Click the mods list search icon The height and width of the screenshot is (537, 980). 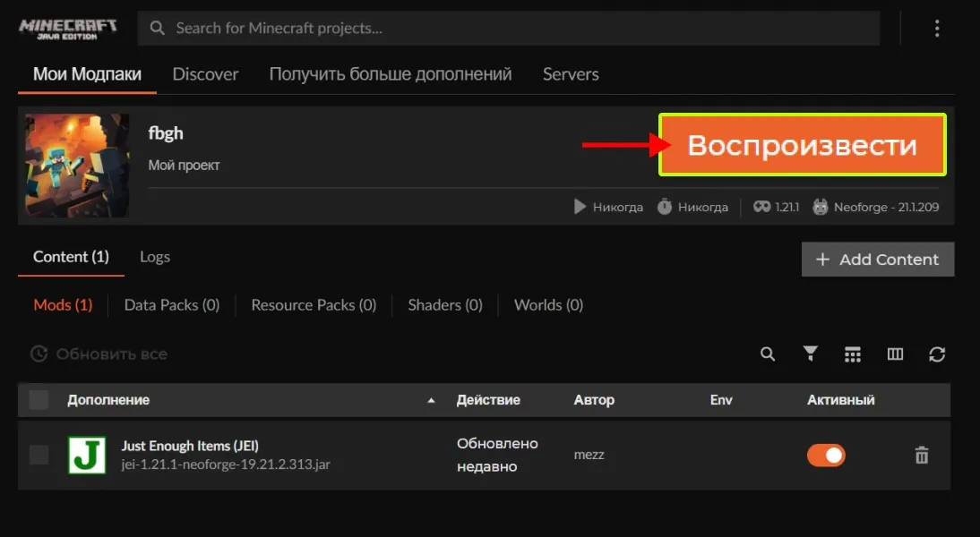pos(768,354)
